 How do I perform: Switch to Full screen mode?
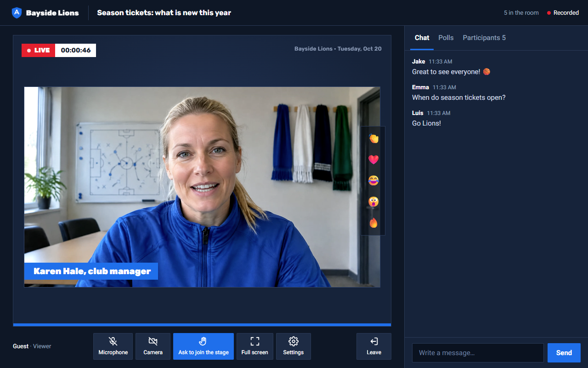255,346
